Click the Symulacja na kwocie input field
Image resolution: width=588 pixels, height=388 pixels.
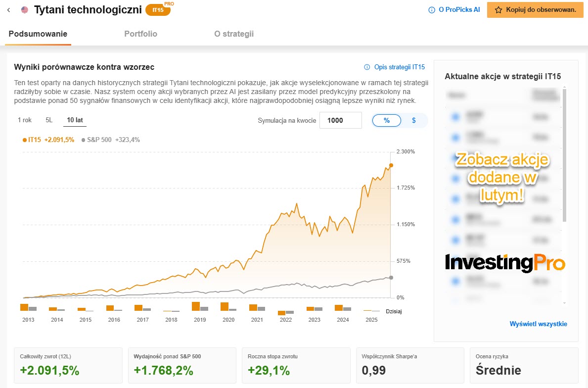341,120
